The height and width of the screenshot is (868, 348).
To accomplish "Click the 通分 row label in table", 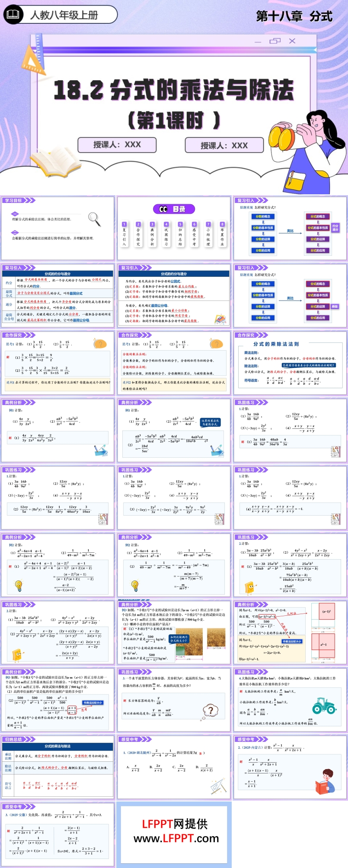I will [x=9, y=304].
